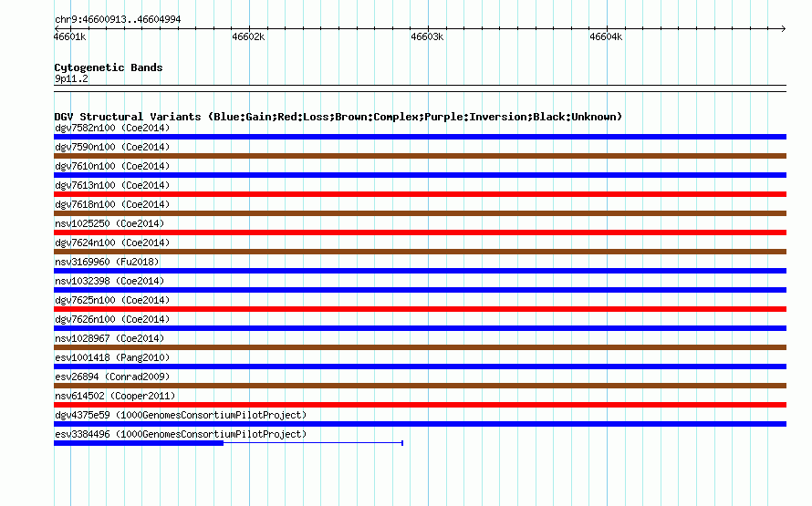Select the blue bar under dgv7610n100

(420, 175)
